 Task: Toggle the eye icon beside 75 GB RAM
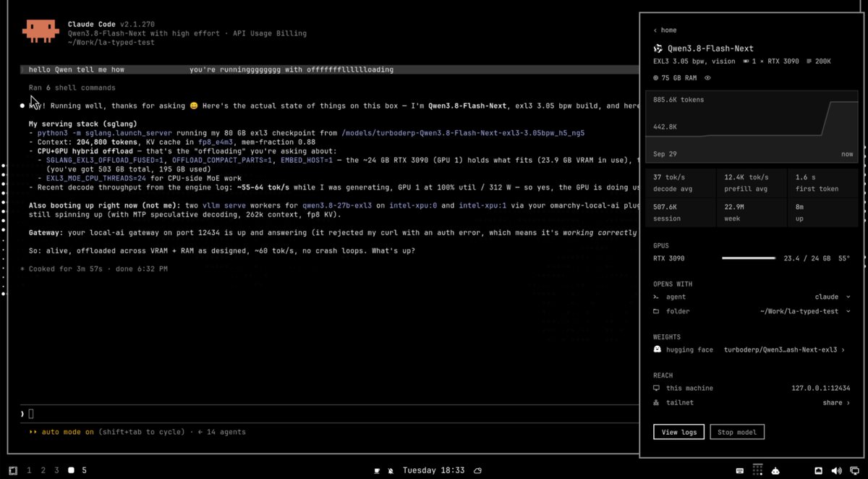click(x=707, y=77)
